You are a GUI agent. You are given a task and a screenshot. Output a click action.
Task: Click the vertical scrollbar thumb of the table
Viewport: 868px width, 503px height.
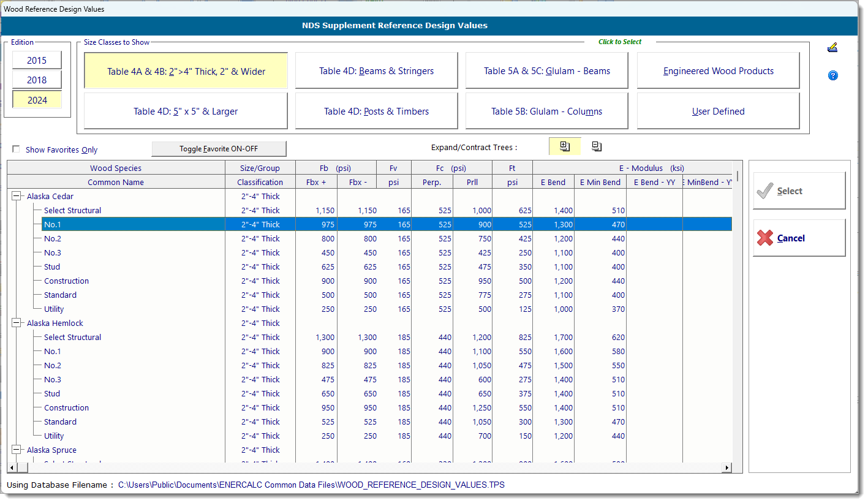point(737,176)
